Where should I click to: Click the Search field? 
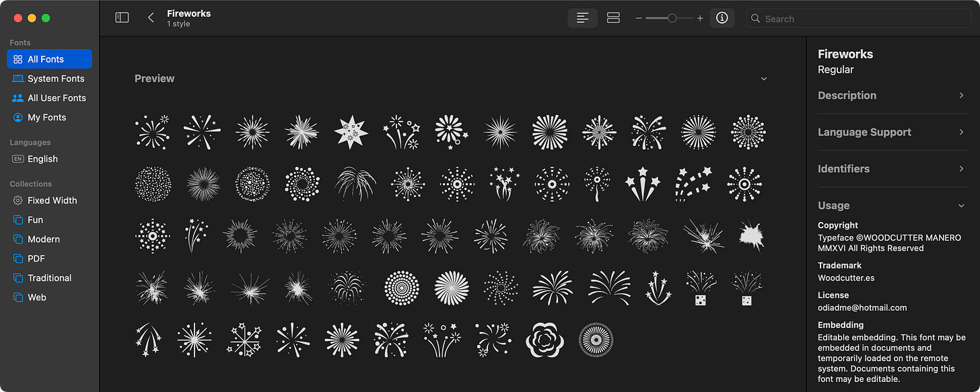click(859, 19)
